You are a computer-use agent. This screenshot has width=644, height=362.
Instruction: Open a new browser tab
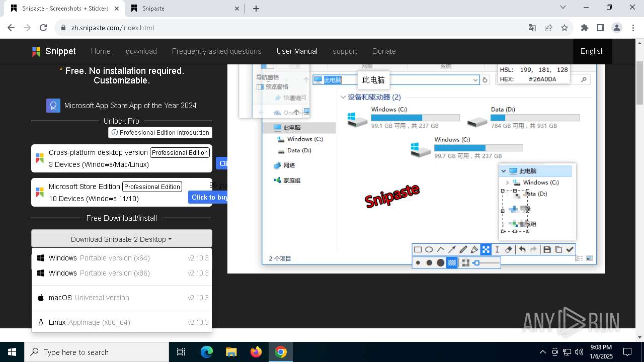tap(256, 9)
